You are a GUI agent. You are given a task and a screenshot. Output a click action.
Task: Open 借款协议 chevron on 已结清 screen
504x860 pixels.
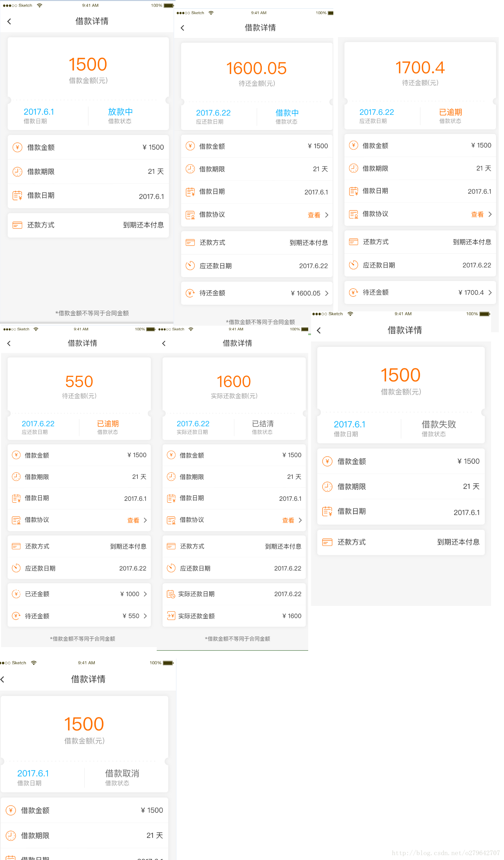point(300,520)
